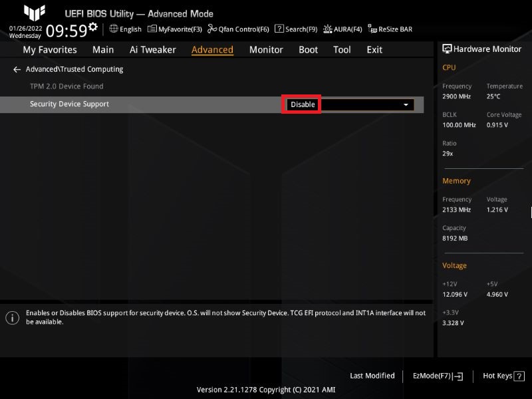
Task: Click BCLK value 100.00 MHz
Action: [459, 125]
